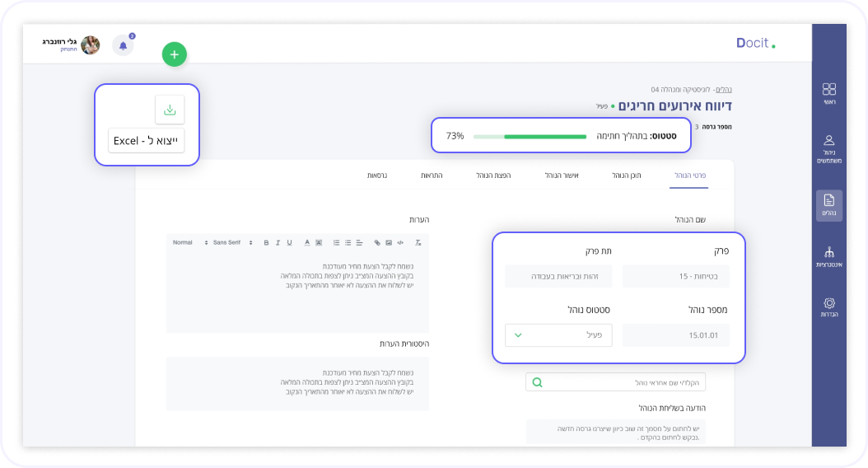Click the procedure owner search field
The image size is (868, 468).
point(615,382)
